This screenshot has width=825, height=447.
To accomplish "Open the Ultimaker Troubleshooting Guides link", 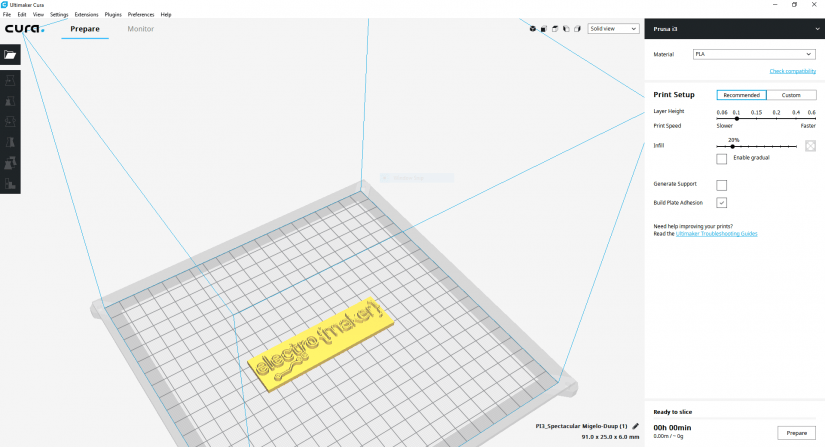I will click(716, 234).
